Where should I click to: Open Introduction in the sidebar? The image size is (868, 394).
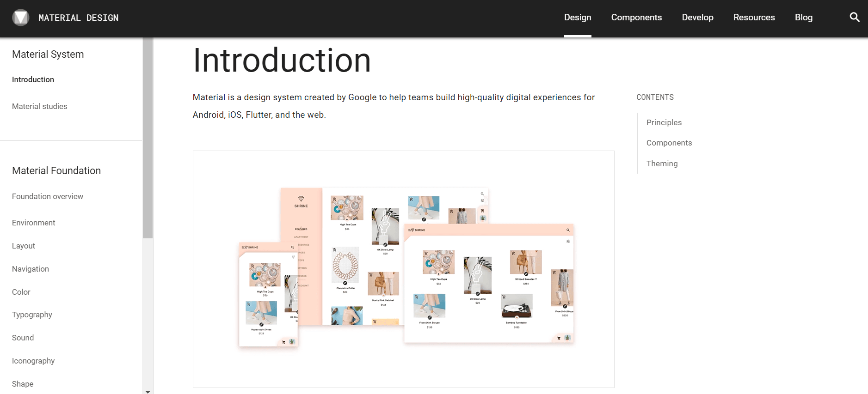pos(33,79)
